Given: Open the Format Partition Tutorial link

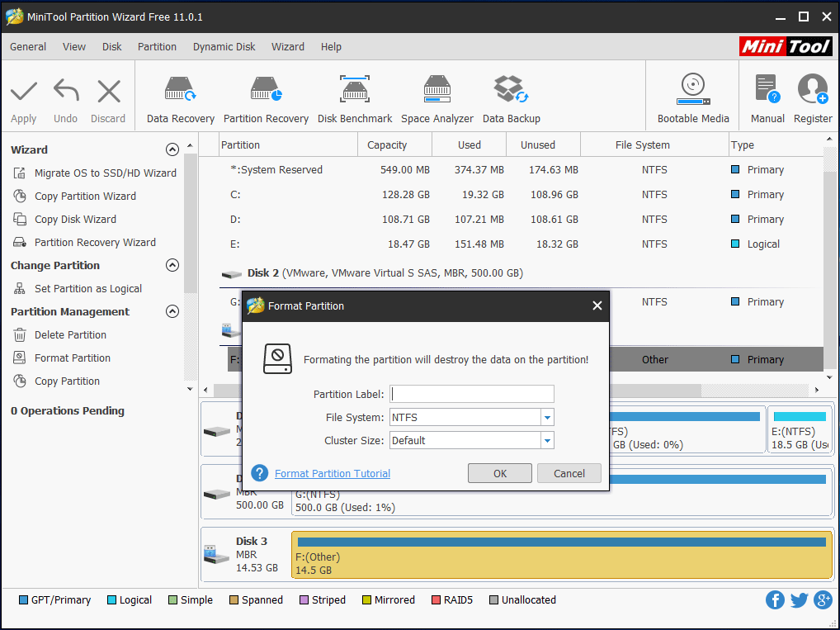Looking at the screenshot, I should coord(333,473).
